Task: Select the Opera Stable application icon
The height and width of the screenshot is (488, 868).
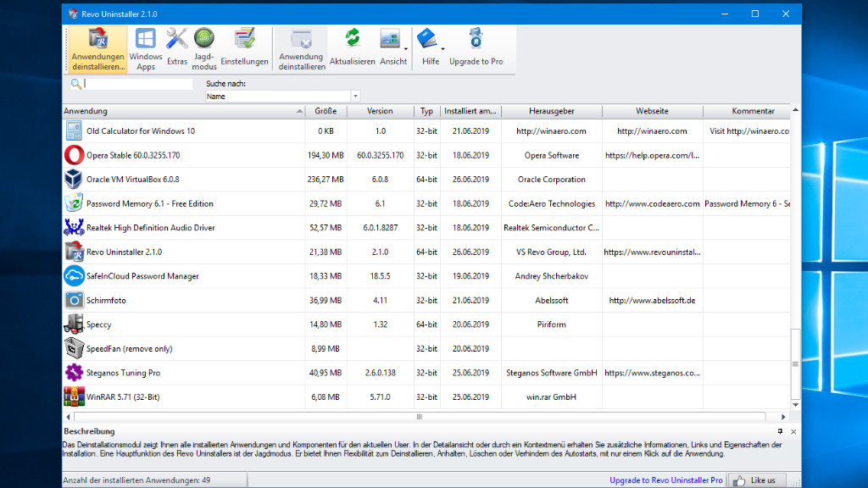Action: point(74,156)
